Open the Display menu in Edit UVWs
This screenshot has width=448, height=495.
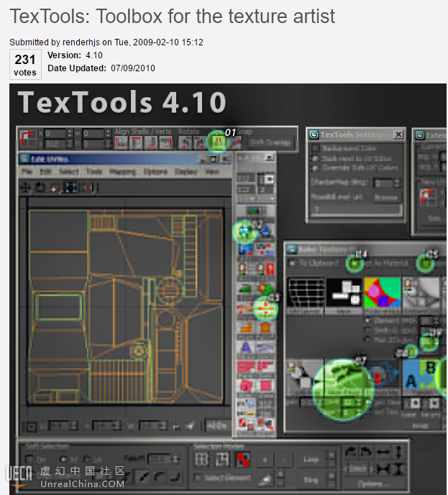pos(186,172)
